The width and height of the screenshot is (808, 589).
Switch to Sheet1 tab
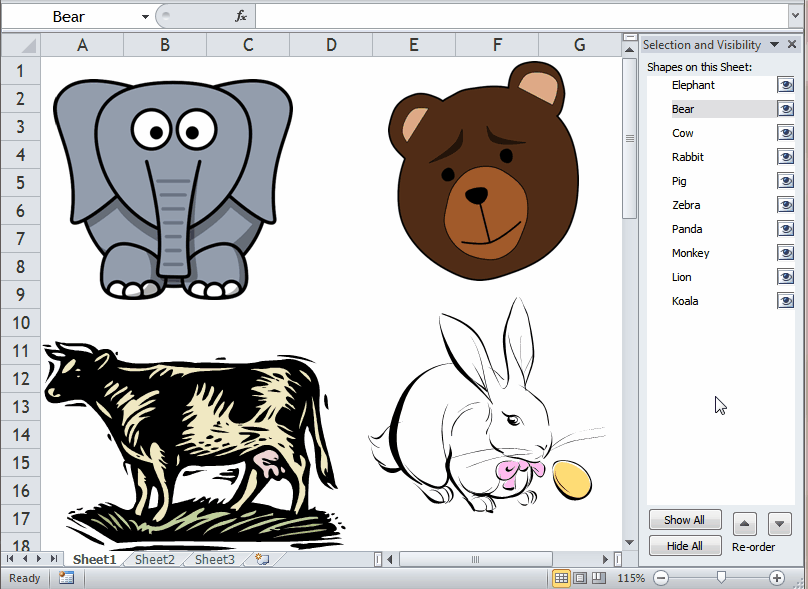coord(94,559)
